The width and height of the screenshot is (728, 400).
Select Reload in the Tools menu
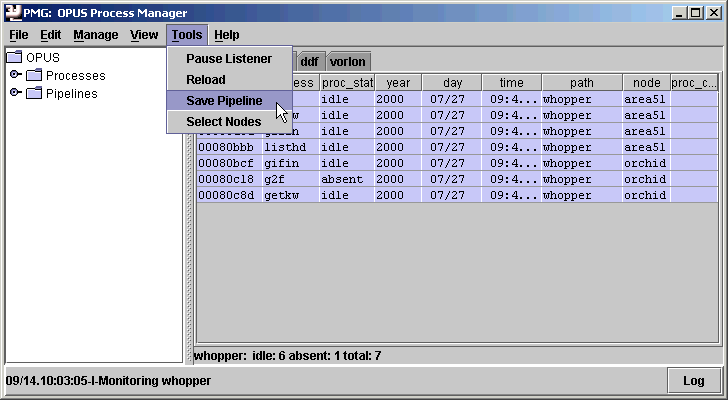tap(206, 79)
